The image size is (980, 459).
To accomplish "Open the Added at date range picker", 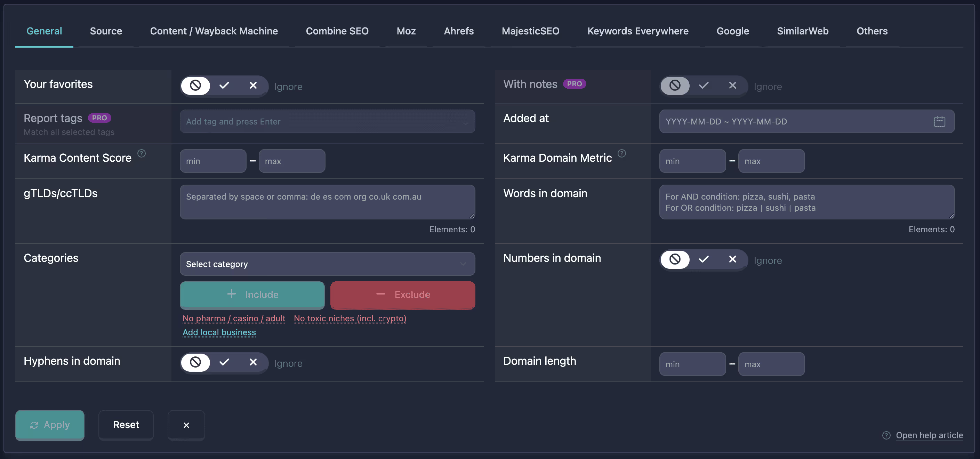I will tap(806, 121).
